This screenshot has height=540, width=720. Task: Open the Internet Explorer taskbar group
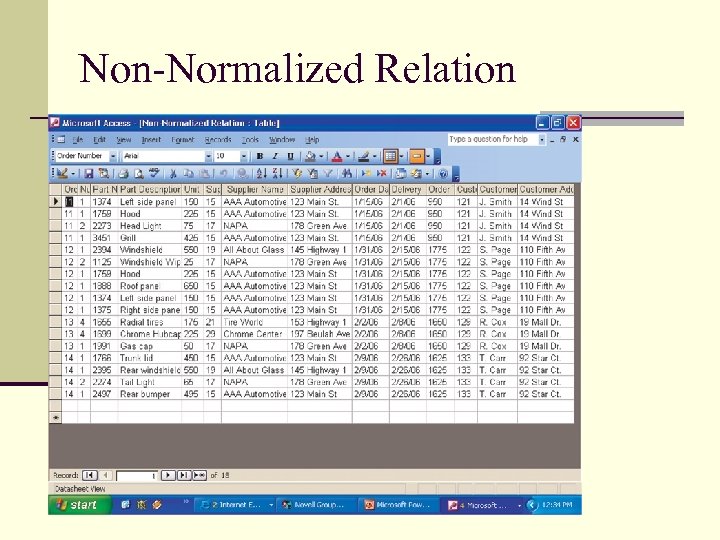(x=237, y=505)
